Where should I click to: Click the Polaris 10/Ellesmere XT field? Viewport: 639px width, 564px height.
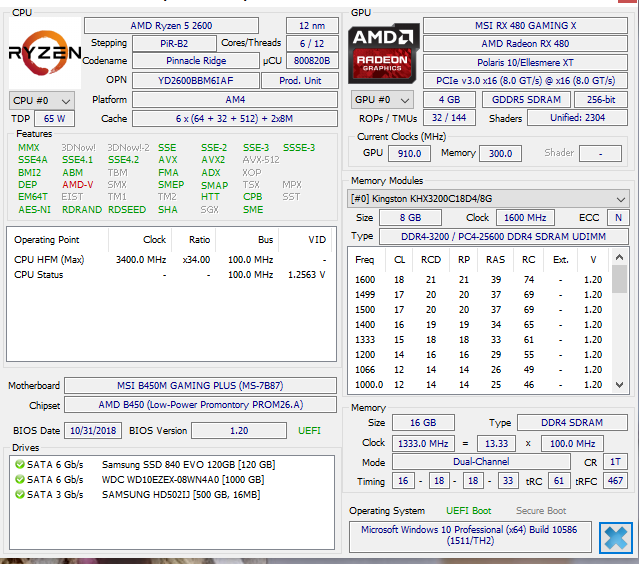click(525, 62)
